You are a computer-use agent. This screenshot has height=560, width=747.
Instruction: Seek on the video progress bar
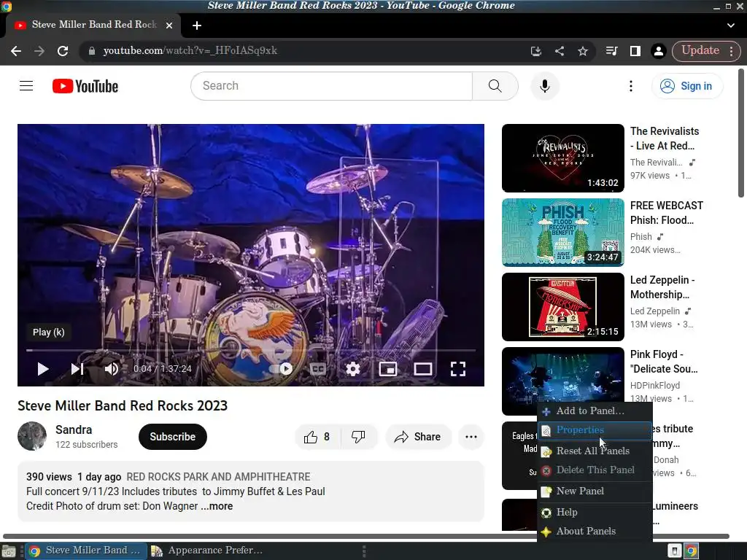tap(251, 350)
